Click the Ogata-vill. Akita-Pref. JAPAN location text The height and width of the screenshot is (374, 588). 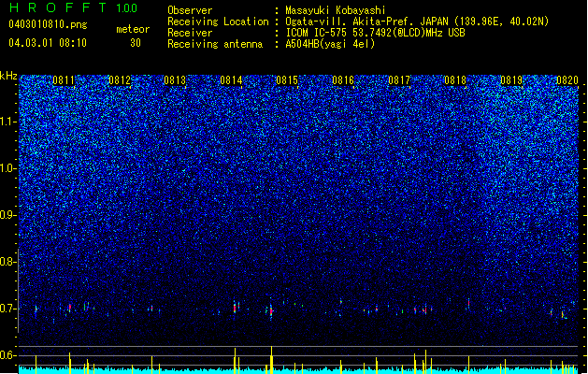tap(417, 22)
